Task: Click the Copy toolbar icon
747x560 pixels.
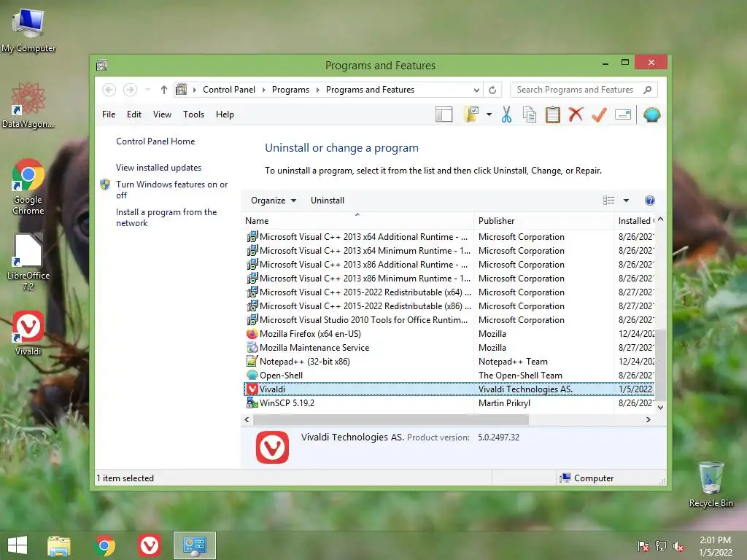Action: (530, 114)
